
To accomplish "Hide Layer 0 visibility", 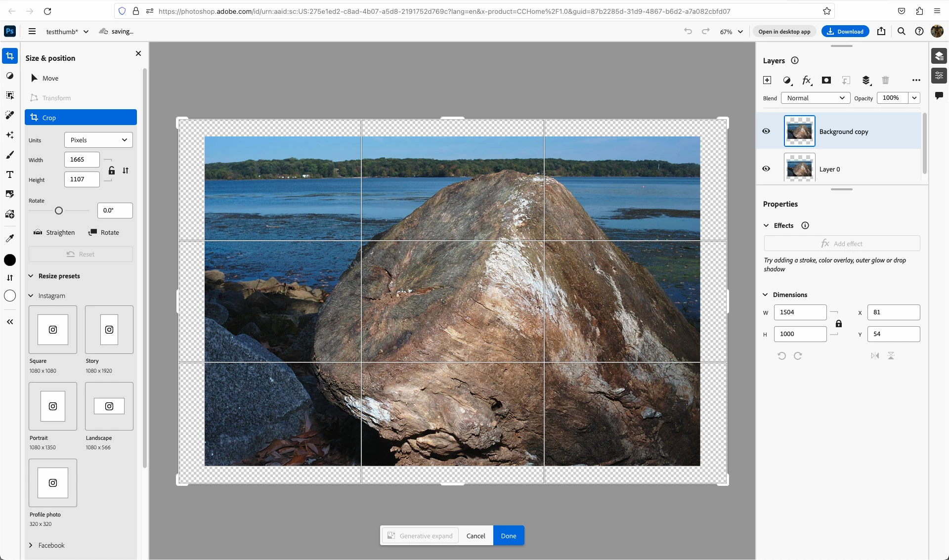I will (x=766, y=169).
